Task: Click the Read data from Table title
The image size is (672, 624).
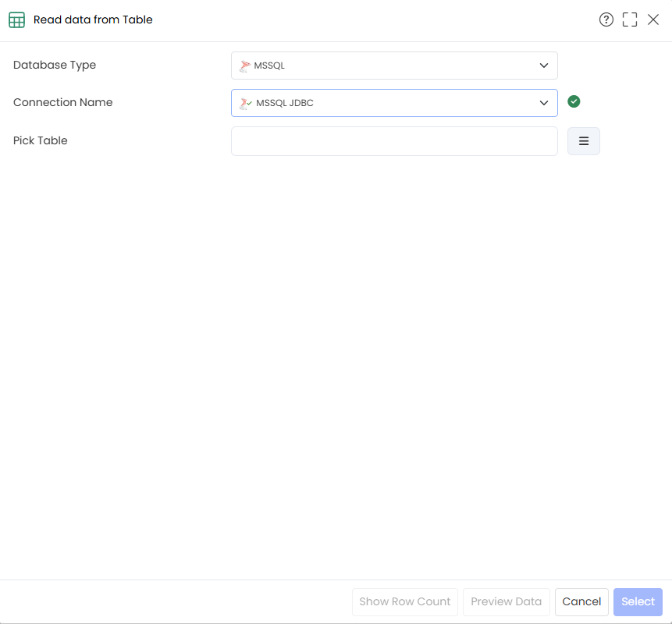Action: pyautogui.click(x=93, y=19)
